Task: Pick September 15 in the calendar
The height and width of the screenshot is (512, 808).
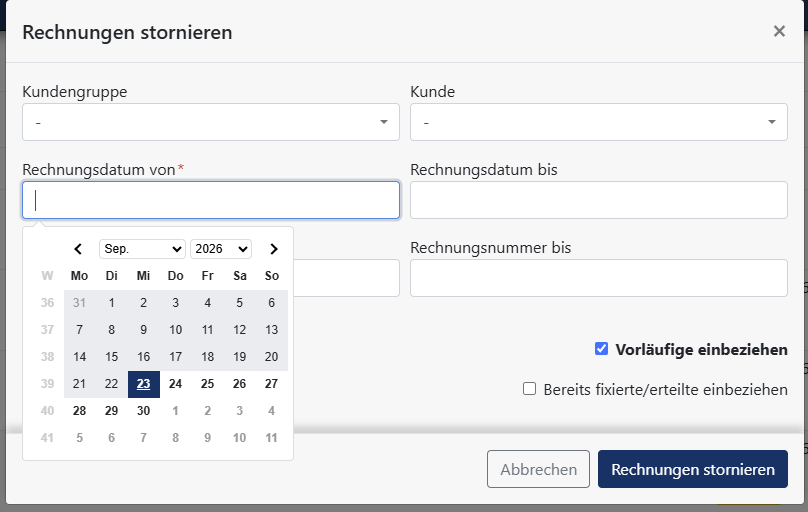Action: 111,357
